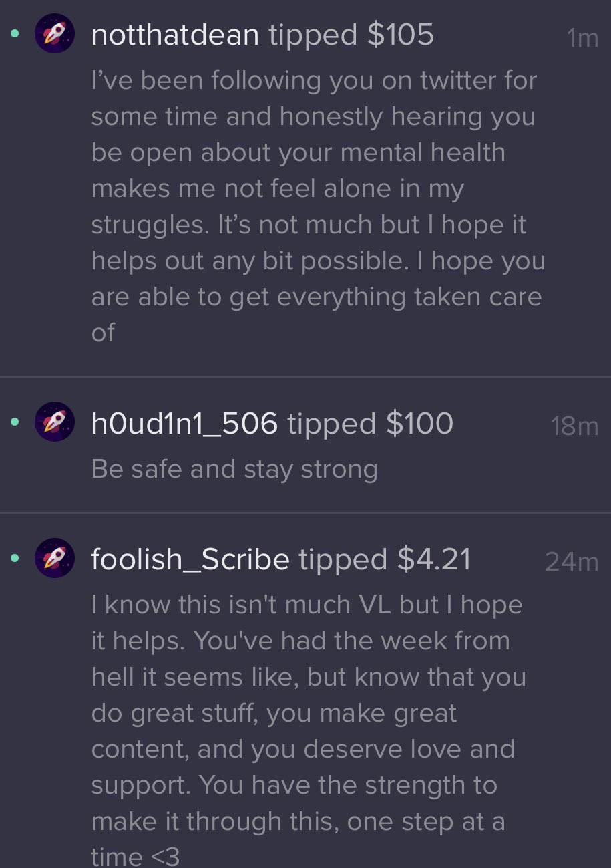Open h0ud1n1_506 username link

point(184,424)
